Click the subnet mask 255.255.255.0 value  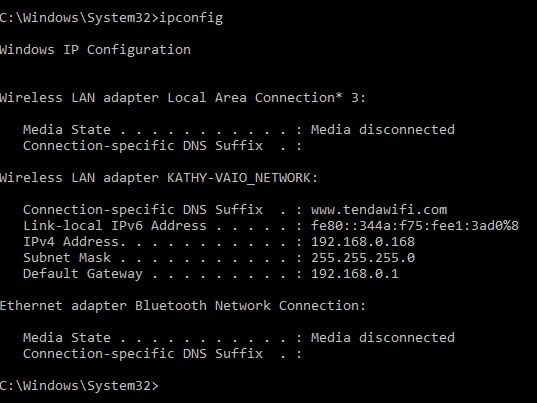[x=363, y=257]
